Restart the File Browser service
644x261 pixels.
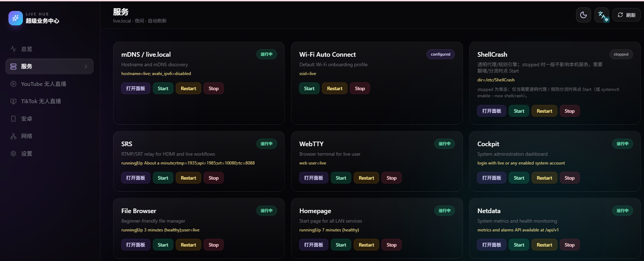click(x=188, y=245)
